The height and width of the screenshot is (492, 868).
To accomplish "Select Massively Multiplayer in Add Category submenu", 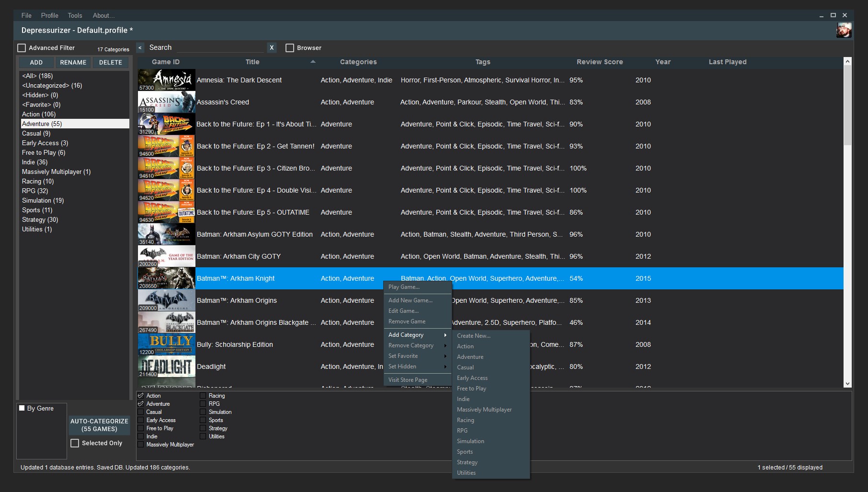I will tap(491, 410).
